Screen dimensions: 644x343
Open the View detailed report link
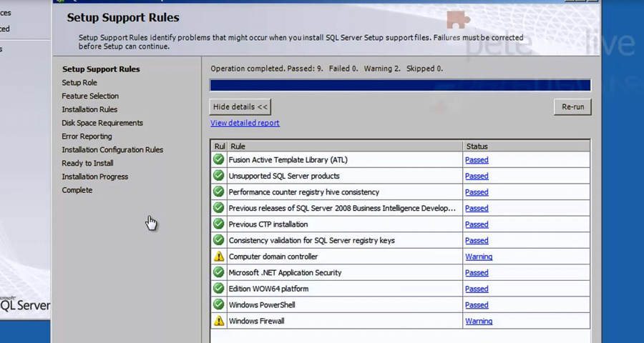245,123
